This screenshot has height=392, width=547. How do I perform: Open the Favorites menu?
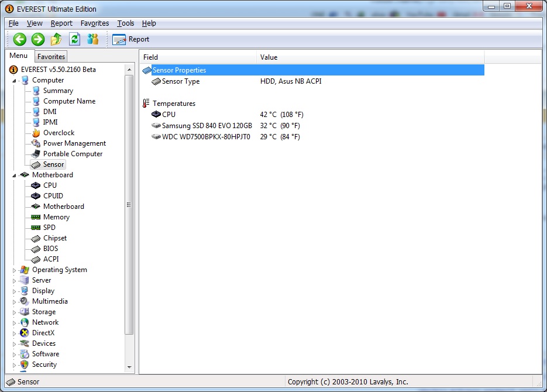tap(95, 23)
